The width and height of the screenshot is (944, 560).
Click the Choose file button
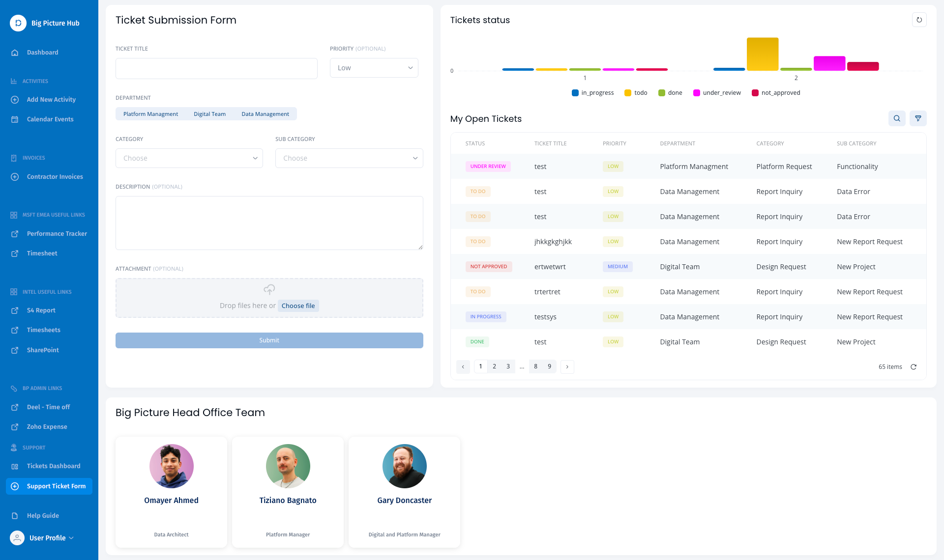pyautogui.click(x=298, y=306)
